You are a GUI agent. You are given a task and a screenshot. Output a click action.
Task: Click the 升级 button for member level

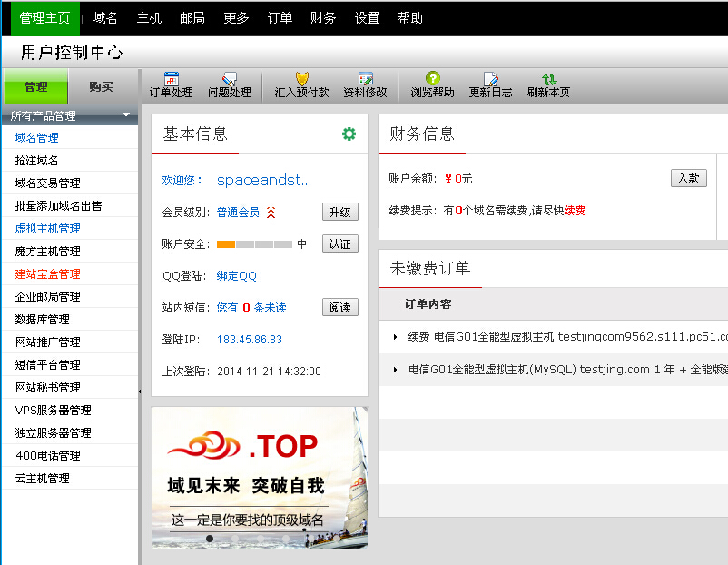point(339,213)
